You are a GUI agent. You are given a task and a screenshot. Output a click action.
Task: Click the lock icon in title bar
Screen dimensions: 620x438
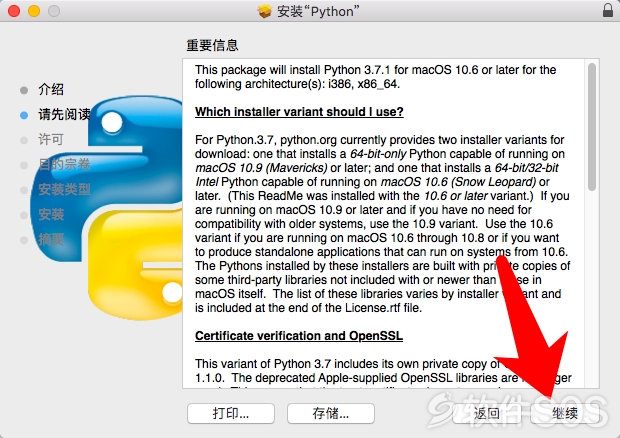tap(608, 10)
